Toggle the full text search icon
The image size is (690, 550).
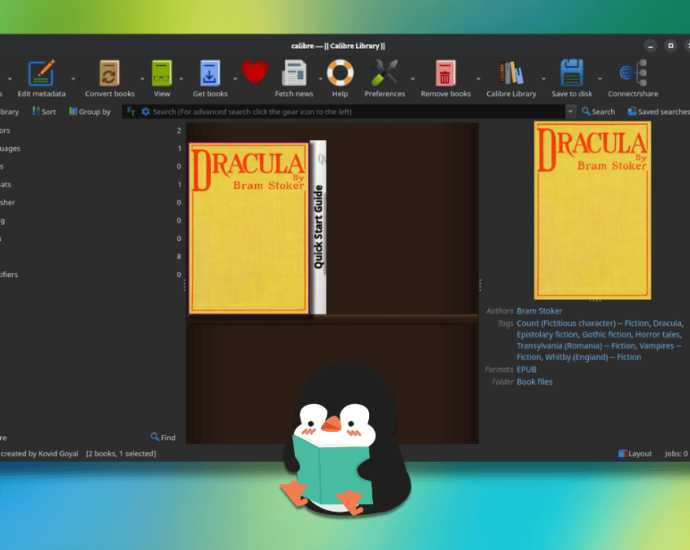coord(131,112)
